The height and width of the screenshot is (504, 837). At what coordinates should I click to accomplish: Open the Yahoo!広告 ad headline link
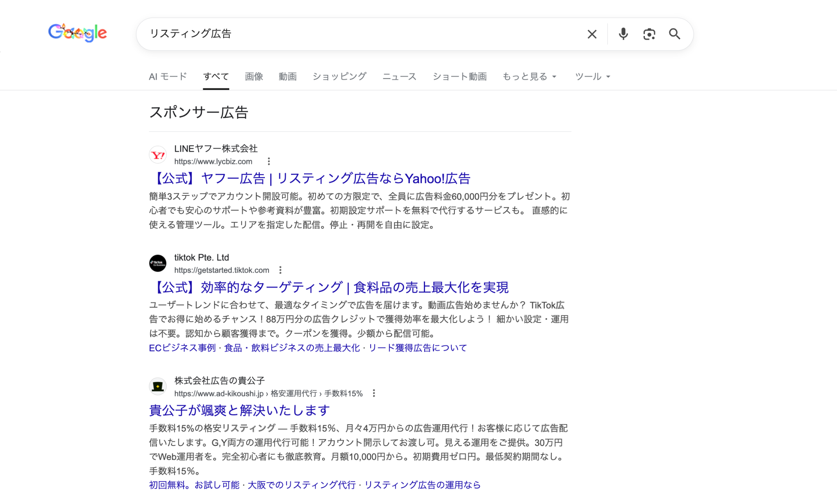pos(311,179)
